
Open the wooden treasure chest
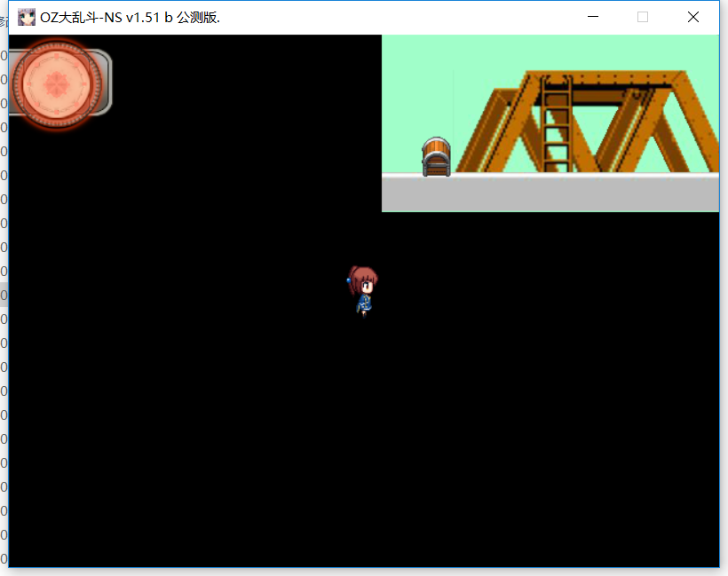tap(436, 157)
